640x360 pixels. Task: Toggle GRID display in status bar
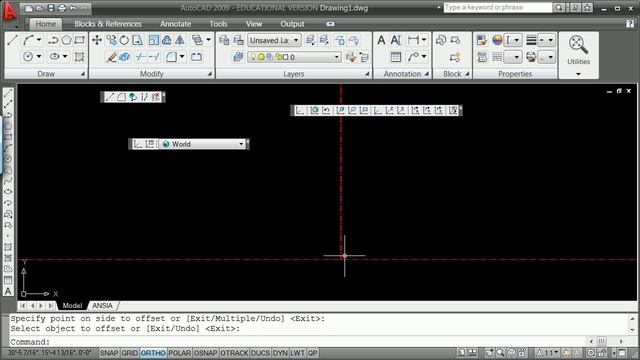click(129, 353)
